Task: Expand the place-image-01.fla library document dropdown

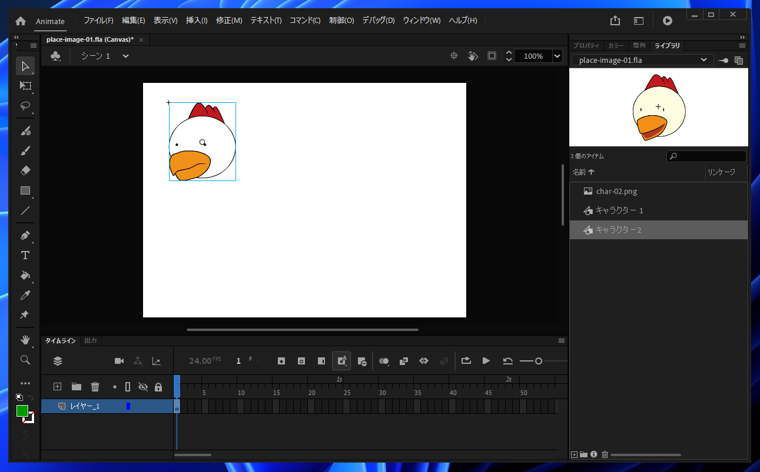Action: pyautogui.click(x=704, y=60)
